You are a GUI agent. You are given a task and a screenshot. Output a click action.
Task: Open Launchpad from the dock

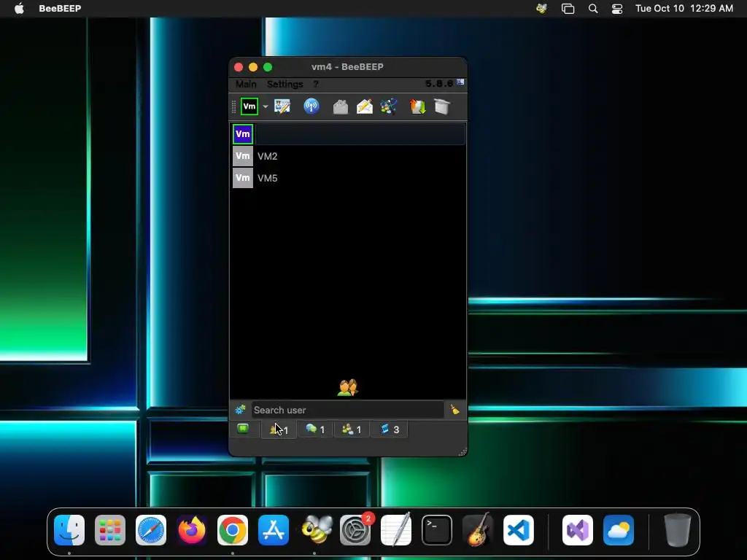(110, 530)
